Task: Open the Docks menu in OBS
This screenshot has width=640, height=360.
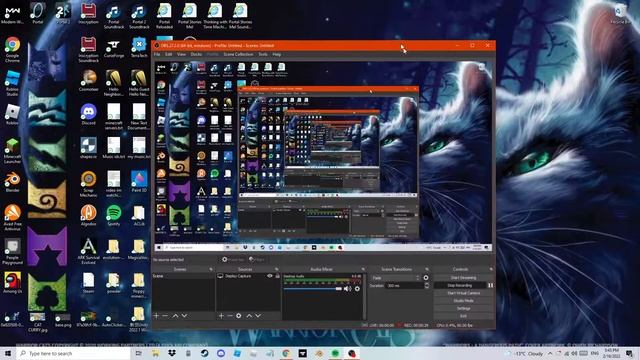Action: [x=196, y=54]
